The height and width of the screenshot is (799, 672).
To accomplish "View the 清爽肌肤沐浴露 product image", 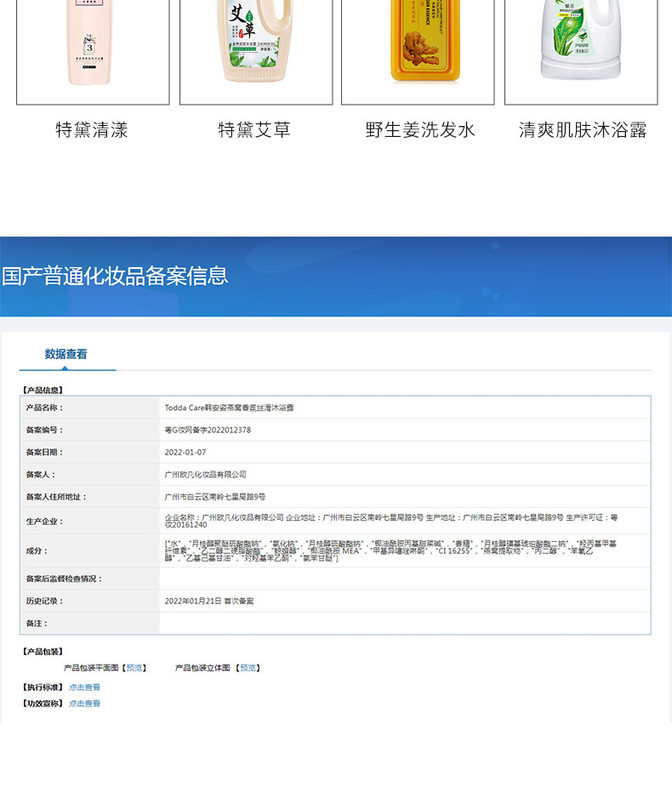I will pyautogui.click(x=581, y=52).
